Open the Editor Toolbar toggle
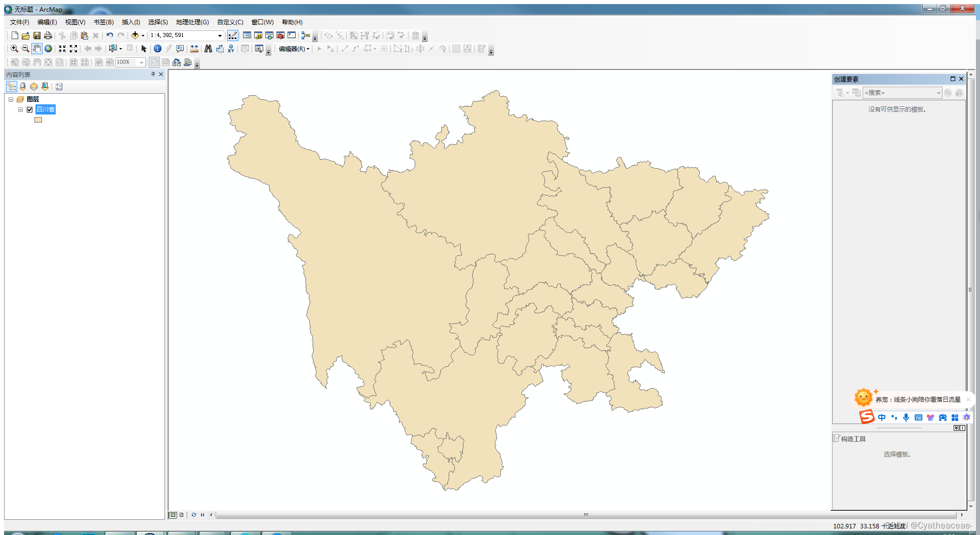 pyautogui.click(x=233, y=35)
